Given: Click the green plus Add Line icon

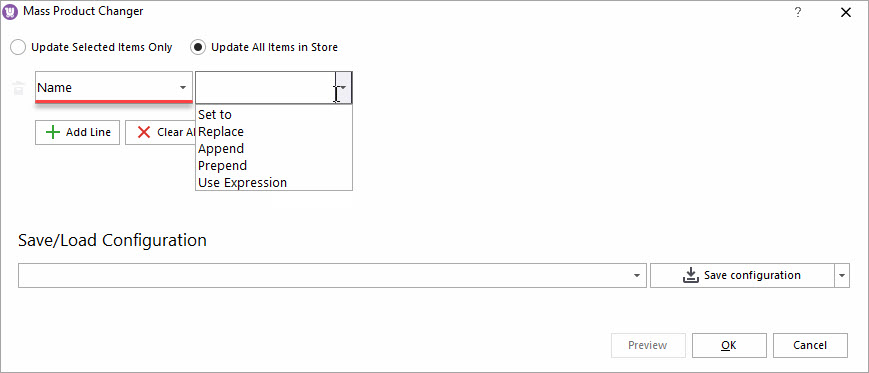Looking at the screenshot, I should click(53, 132).
